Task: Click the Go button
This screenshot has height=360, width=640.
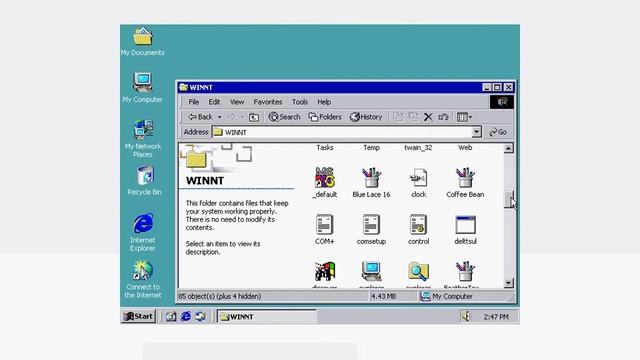Action: pyautogui.click(x=498, y=132)
